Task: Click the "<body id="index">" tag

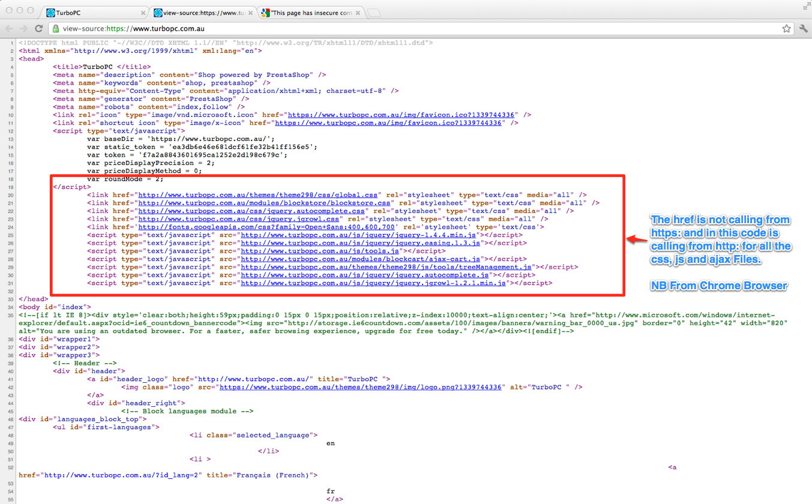Action: click(x=55, y=307)
